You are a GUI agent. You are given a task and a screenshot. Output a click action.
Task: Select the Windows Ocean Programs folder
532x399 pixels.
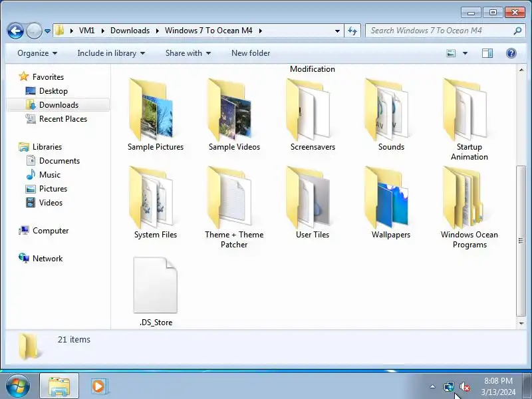click(x=469, y=207)
